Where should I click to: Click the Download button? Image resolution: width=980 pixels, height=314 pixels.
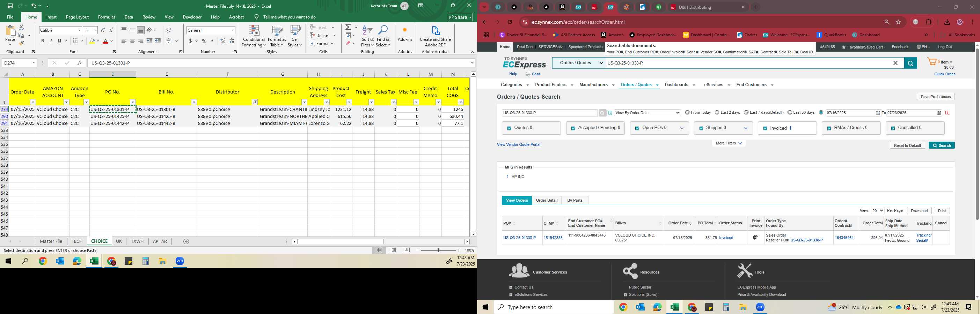pos(919,211)
